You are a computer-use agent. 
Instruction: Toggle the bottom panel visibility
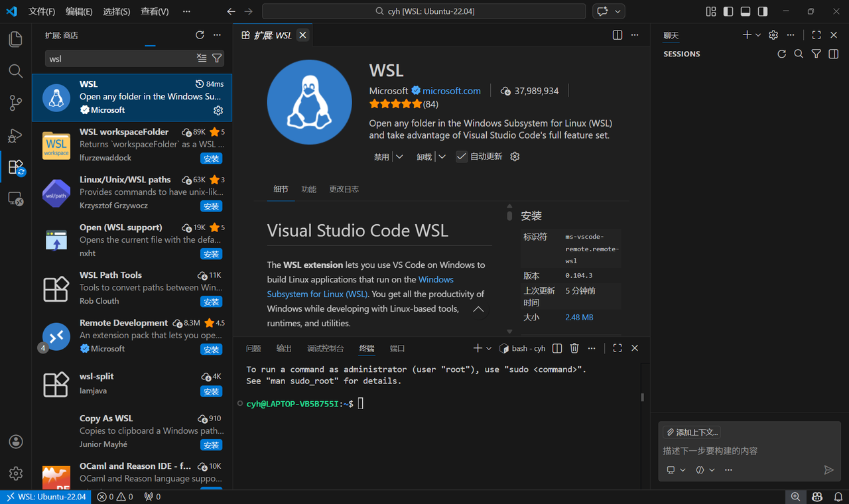point(746,11)
